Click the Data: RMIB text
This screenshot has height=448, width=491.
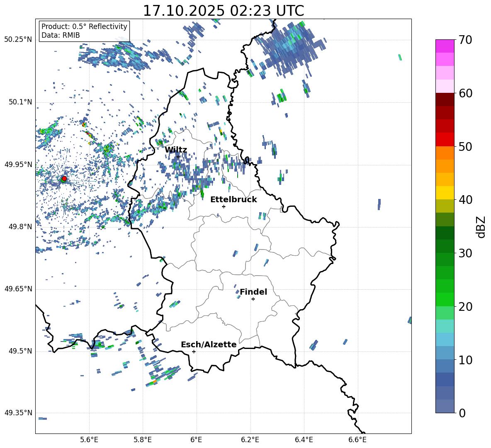[x=61, y=35]
